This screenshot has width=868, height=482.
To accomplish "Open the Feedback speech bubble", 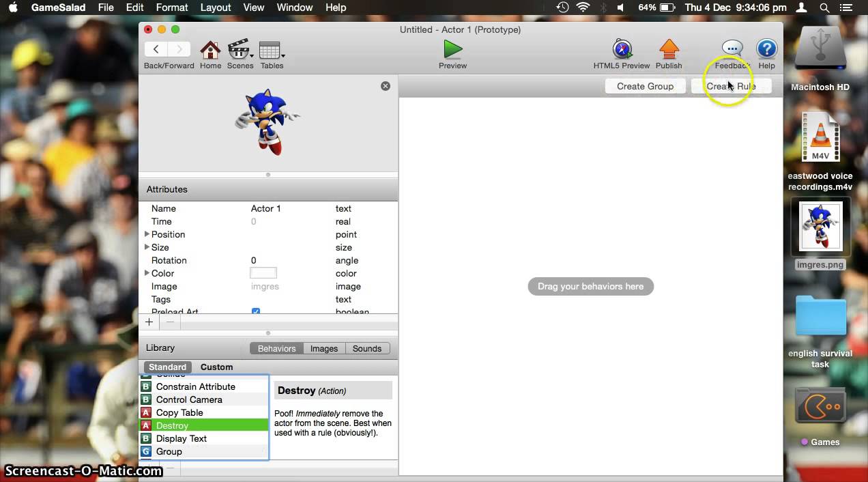I will click(x=732, y=49).
